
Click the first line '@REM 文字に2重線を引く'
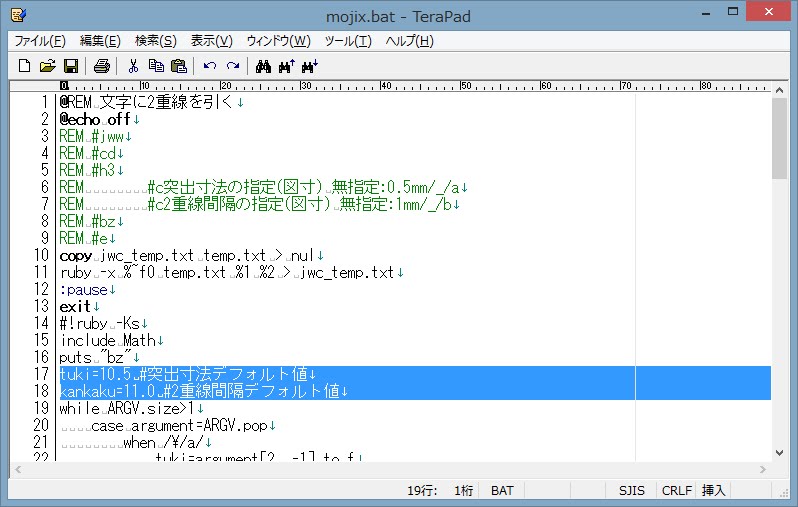(x=151, y=102)
